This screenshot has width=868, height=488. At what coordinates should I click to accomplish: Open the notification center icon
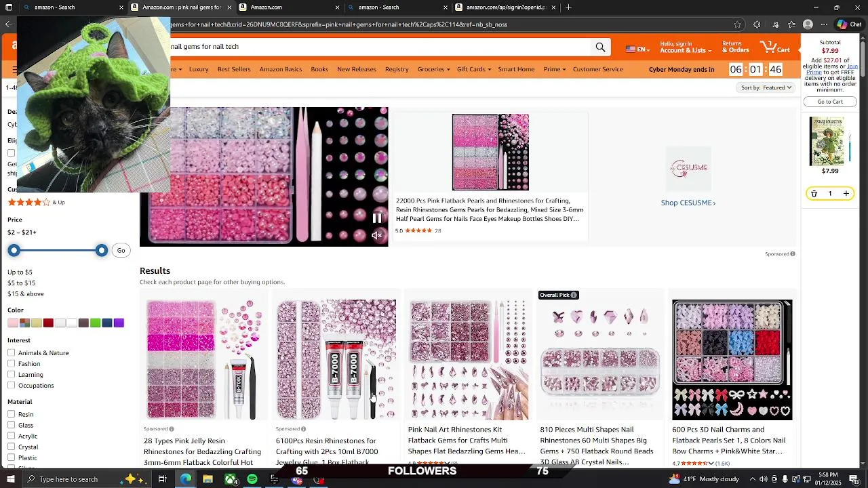[x=854, y=479]
